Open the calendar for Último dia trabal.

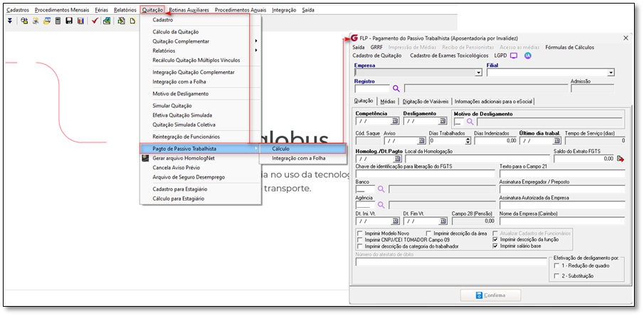[x=556, y=140]
